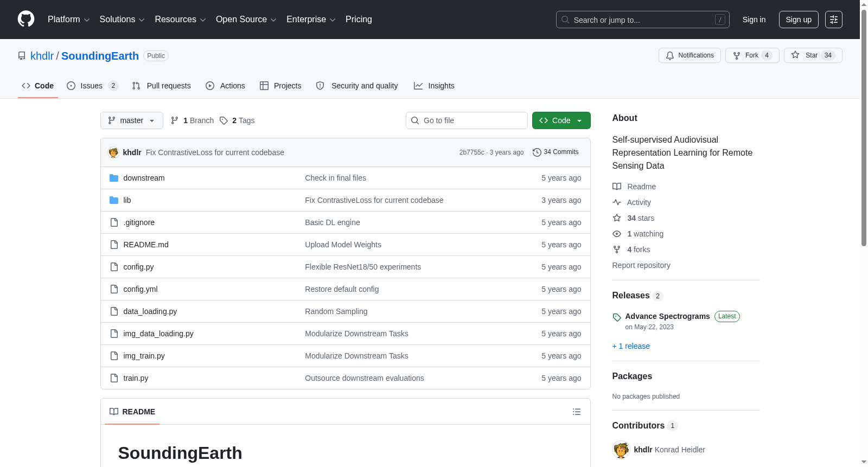Fork the repository

tap(752, 55)
